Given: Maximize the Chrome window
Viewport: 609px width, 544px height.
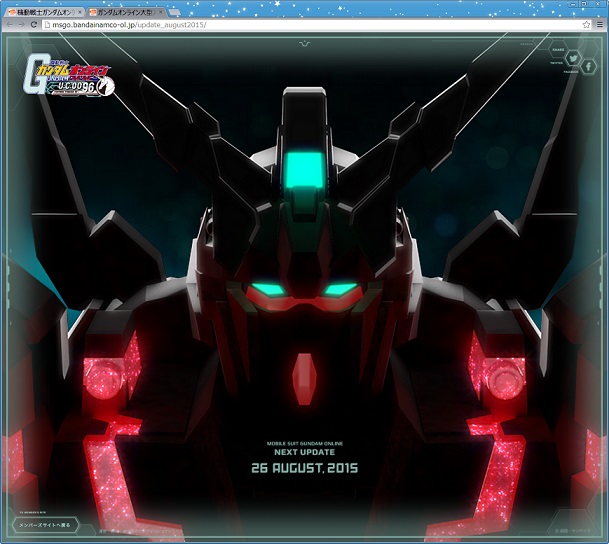Looking at the screenshot, I should [584, 4].
